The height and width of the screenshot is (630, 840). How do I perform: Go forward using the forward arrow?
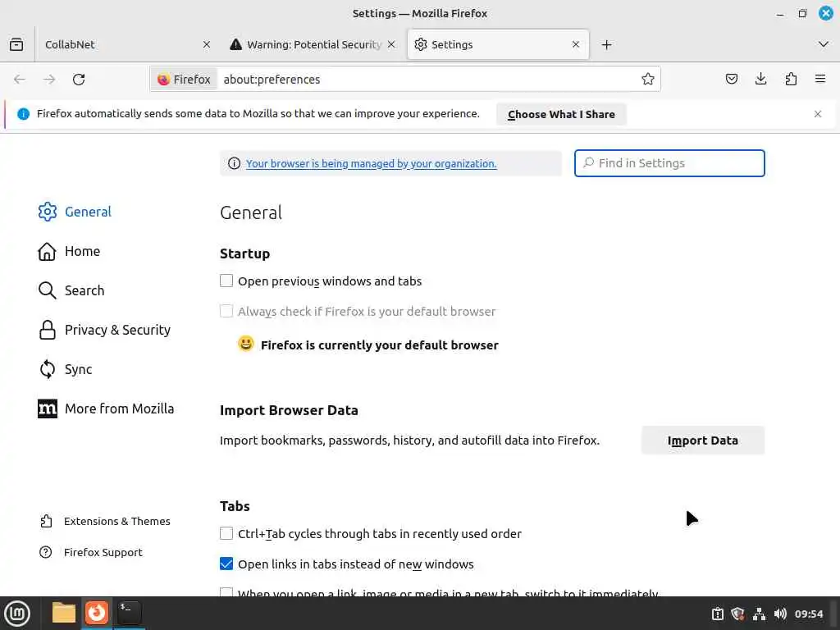tap(49, 80)
